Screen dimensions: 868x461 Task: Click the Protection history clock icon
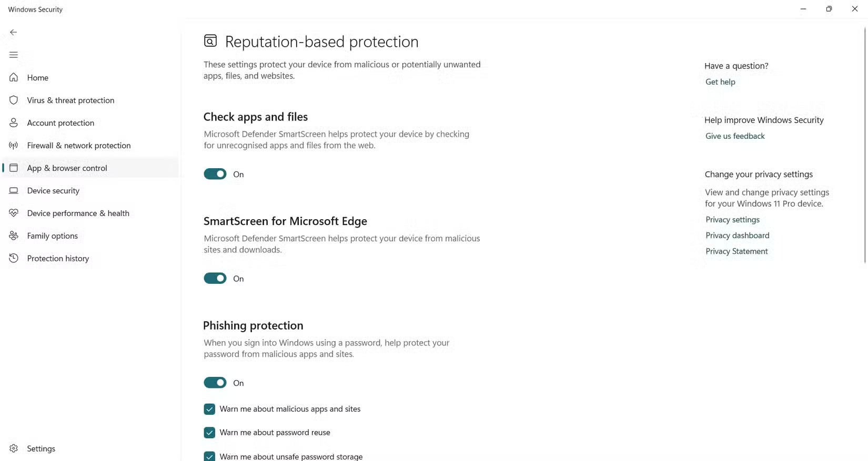[x=13, y=258]
